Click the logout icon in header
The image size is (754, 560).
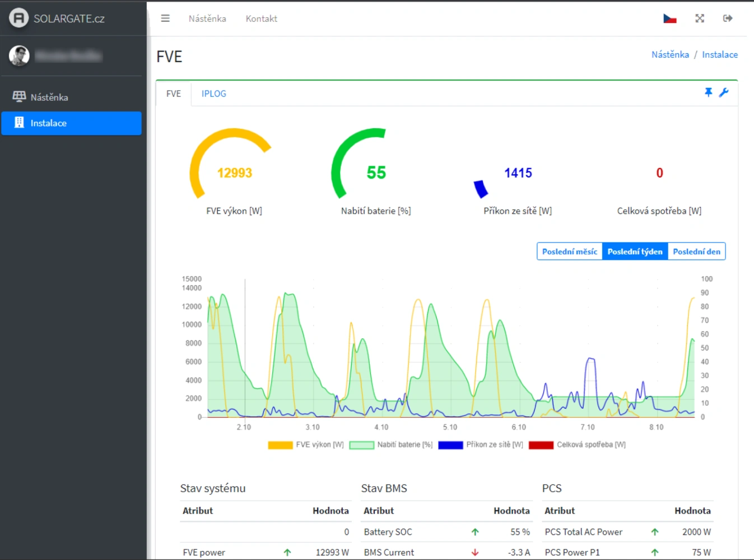(728, 18)
